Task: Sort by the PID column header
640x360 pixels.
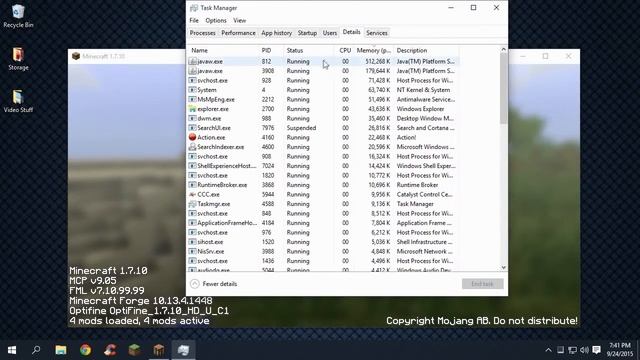Action: [271, 50]
